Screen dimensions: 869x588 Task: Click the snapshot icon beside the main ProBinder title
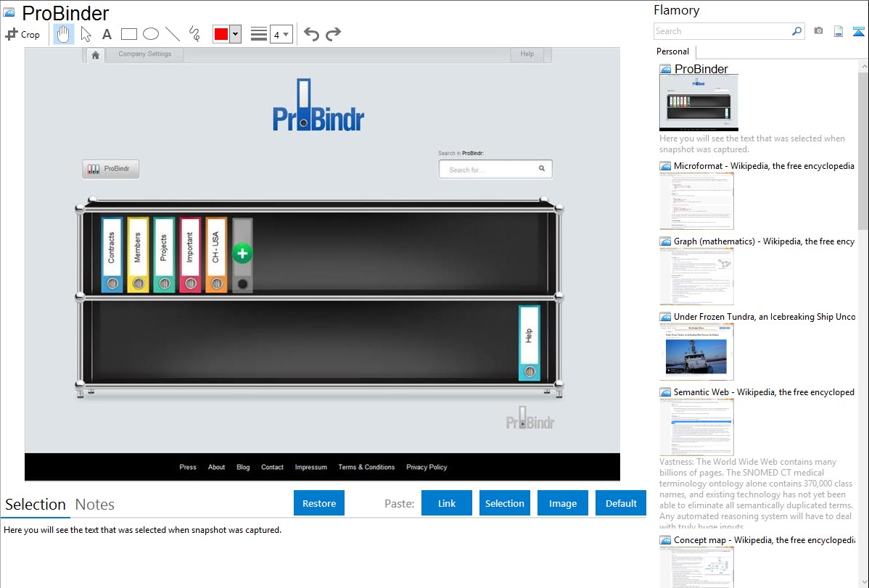coord(9,12)
